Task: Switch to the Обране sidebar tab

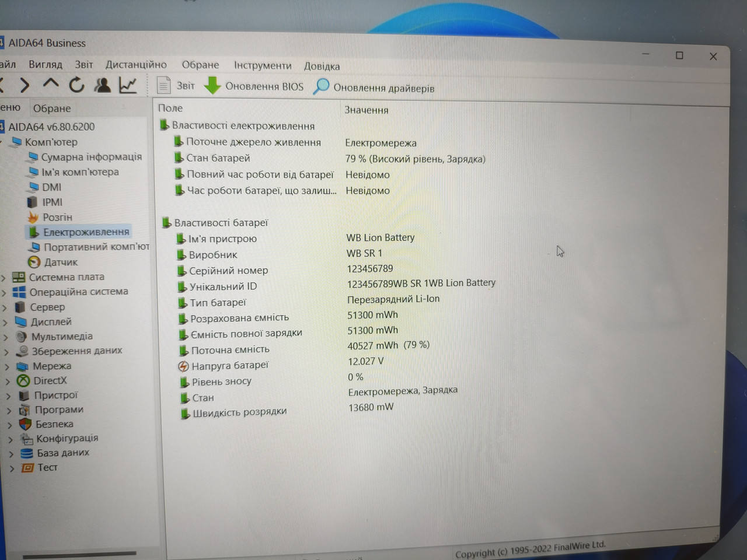Action: click(52, 108)
